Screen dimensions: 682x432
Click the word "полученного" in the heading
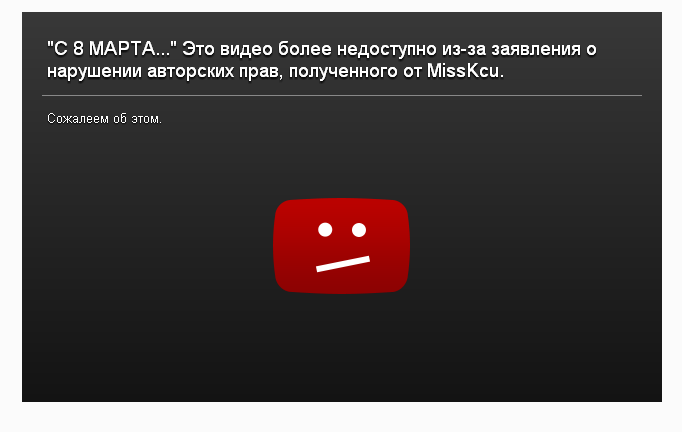point(343,71)
